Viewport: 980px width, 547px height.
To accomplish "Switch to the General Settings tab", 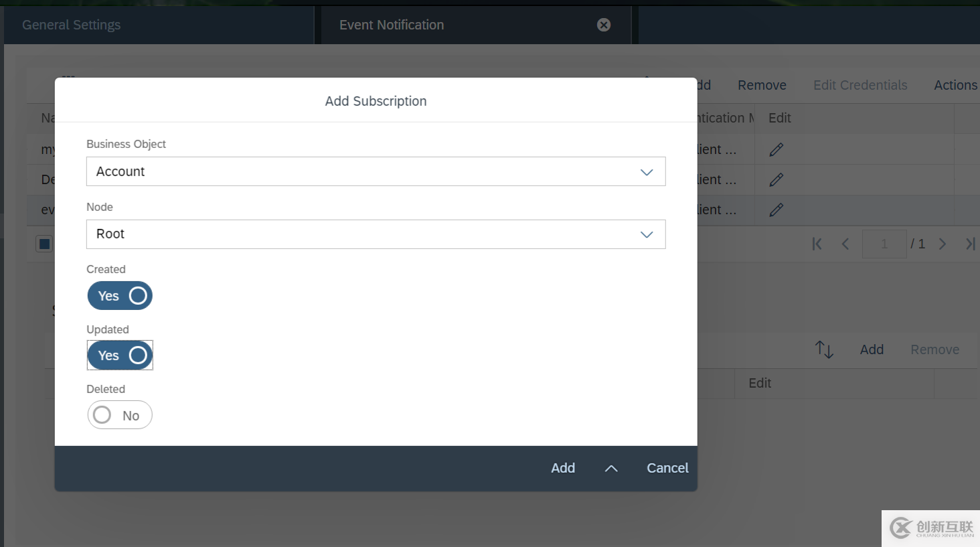I will point(71,25).
